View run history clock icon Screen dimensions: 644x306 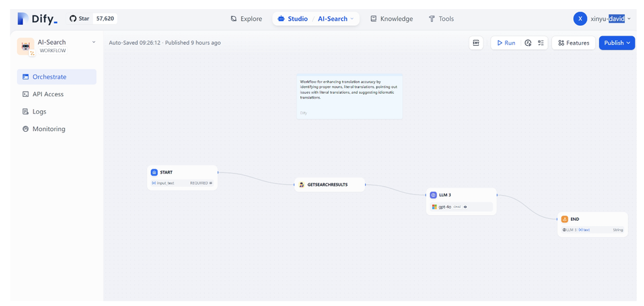pos(528,43)
